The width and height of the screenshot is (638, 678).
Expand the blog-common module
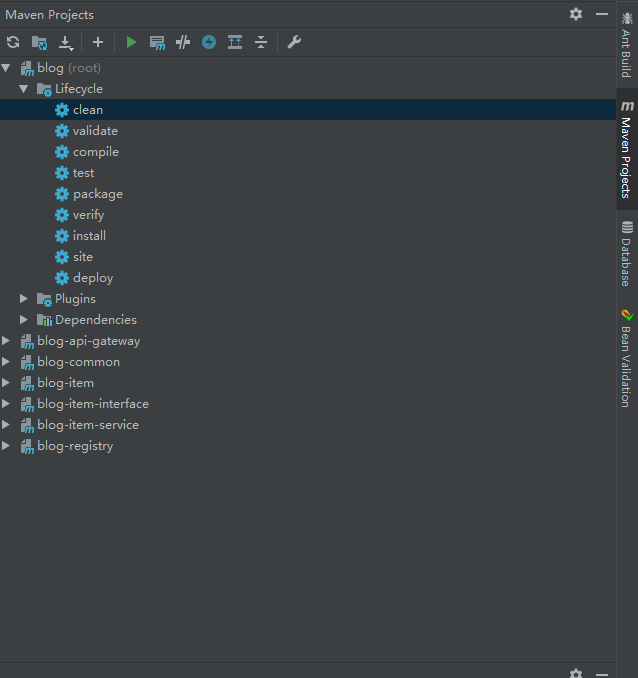tap(6, 361)
